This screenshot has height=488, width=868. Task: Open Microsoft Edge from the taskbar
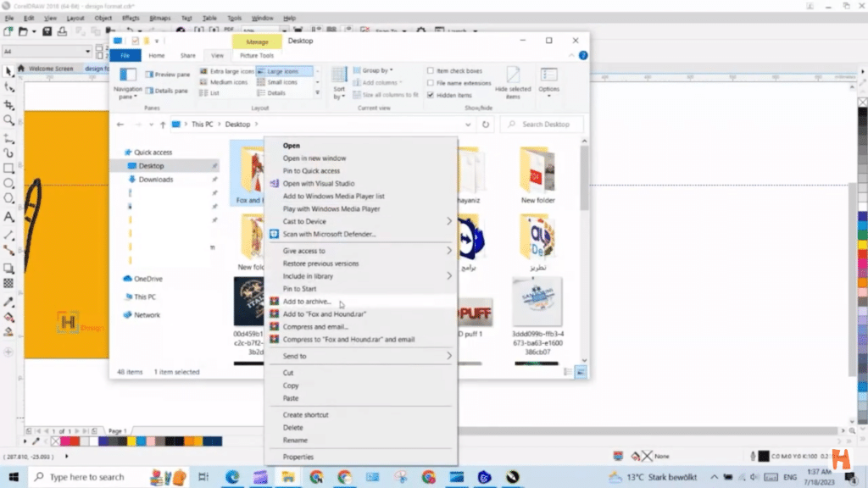point(232,477)
